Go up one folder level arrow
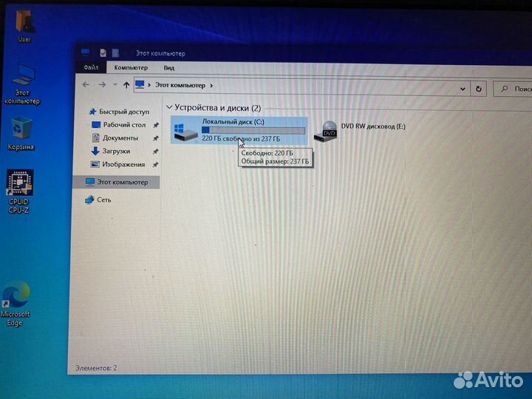The width and height of the screenshot is (532, 399). point(126,85)
